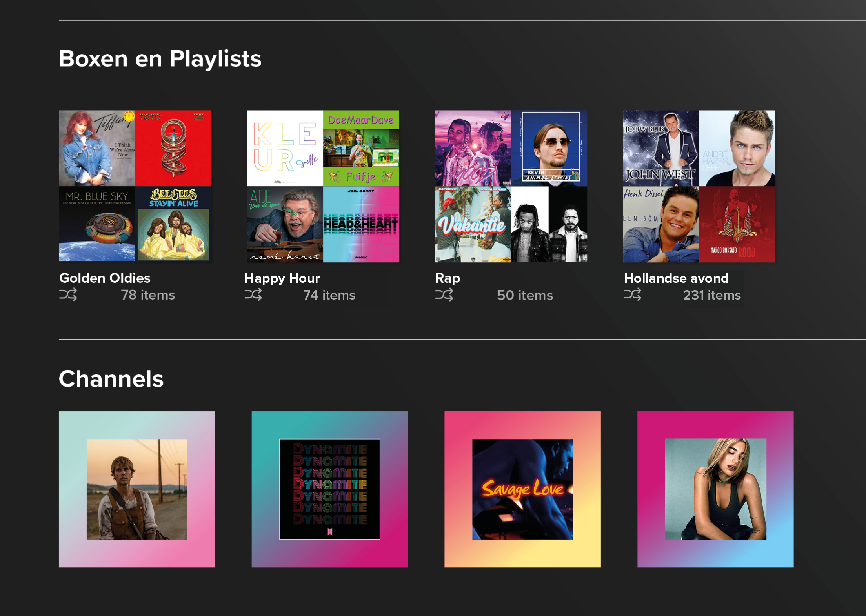The image size is (866, 616).
Task: Select the Happy Hour album collage
Action: (323, 186)
